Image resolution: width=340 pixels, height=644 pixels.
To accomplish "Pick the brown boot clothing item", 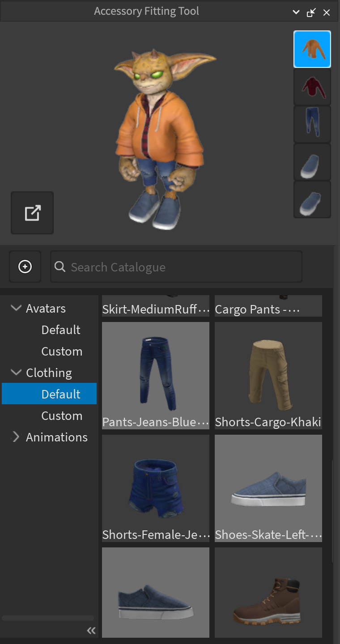I will (x=268, y=592).
